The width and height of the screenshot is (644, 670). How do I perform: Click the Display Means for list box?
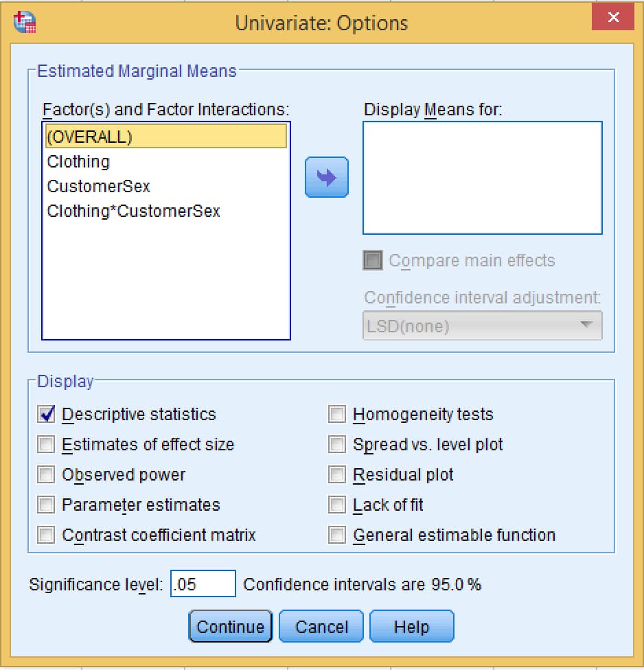click(x=483, y=178)
